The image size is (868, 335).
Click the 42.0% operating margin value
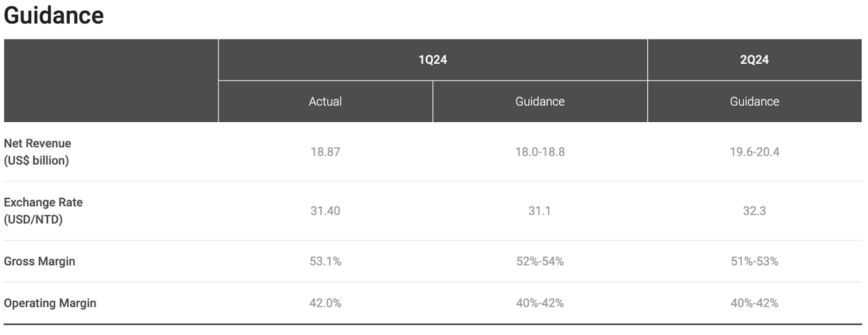(x=325, y=303)
